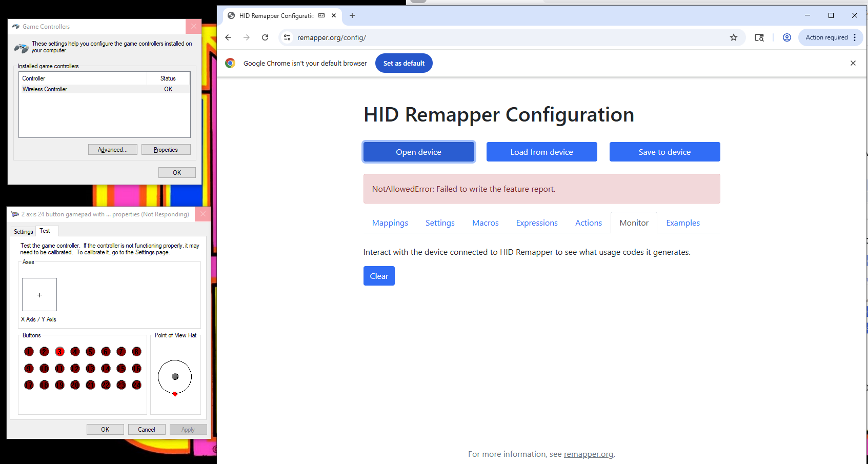Screen dimensions: 868x464
Task: Follow the remapper.org footer link
Action: point(588,454)
